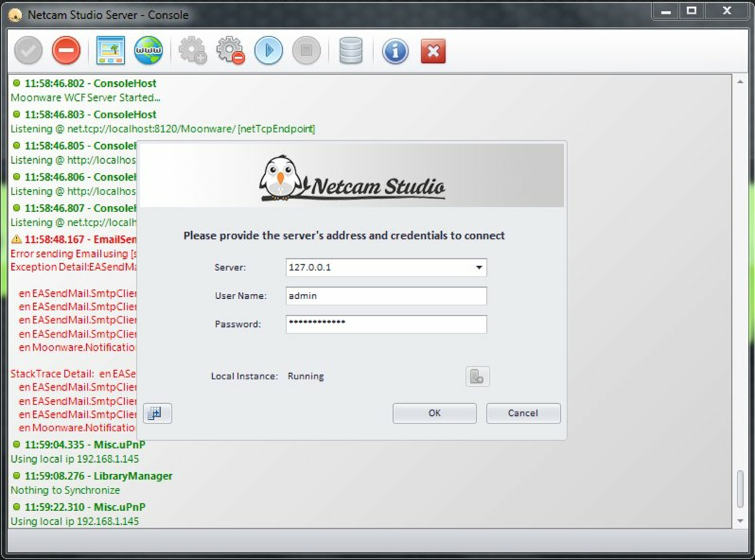Click OK to connect to 127.0.0.1
Viewport: 755px width, 560px height.
pyautogui.click(x=434, y=413)
